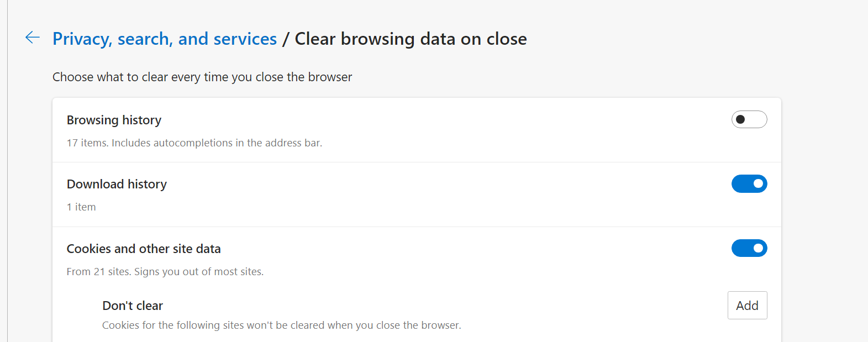Click the Clear browsing data on close heading
Viewport: 868px width, 342px height.
click(411, 39)
